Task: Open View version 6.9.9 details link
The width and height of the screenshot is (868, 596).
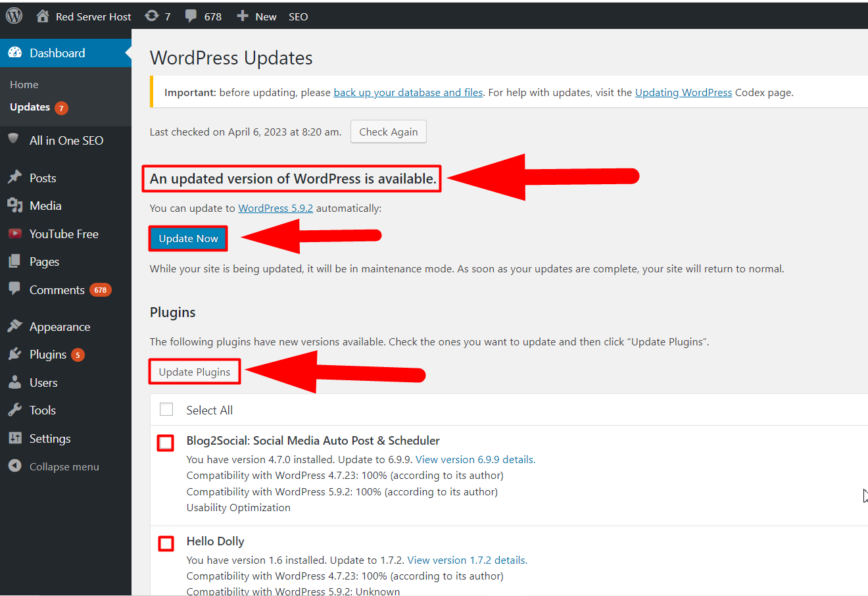Action: (x=475, y=459)
